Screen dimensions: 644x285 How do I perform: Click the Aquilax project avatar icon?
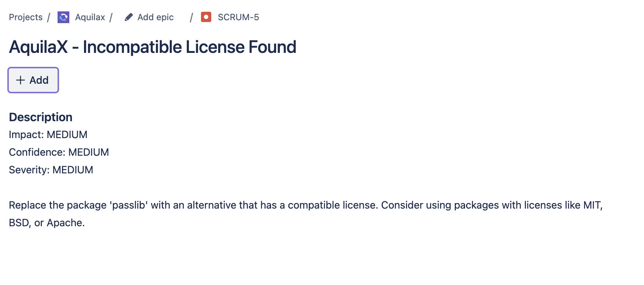pos(63,17)
